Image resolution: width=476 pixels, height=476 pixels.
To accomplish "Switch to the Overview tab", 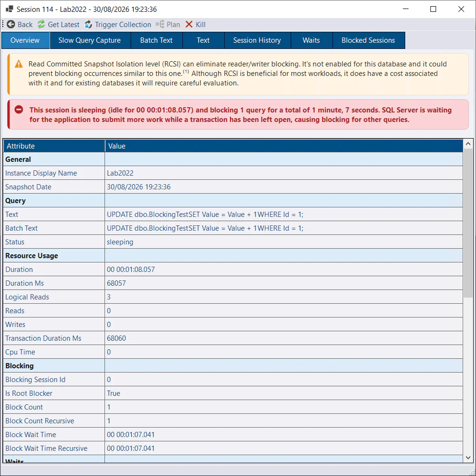I will point(25,40).
